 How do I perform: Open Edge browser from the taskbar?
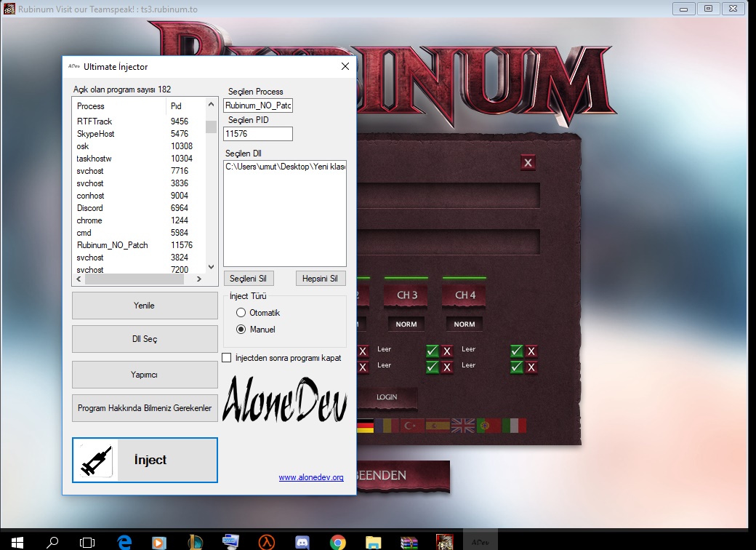pyautogui.click(x=124, y=542)
